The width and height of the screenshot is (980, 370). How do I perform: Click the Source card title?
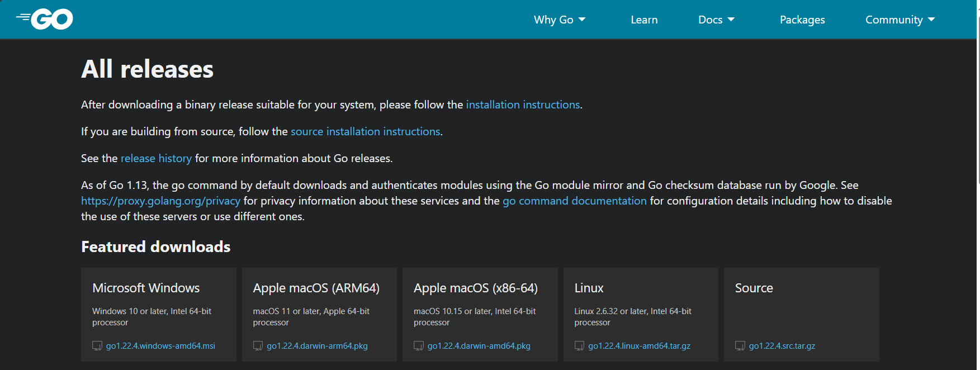click(754, 288)
